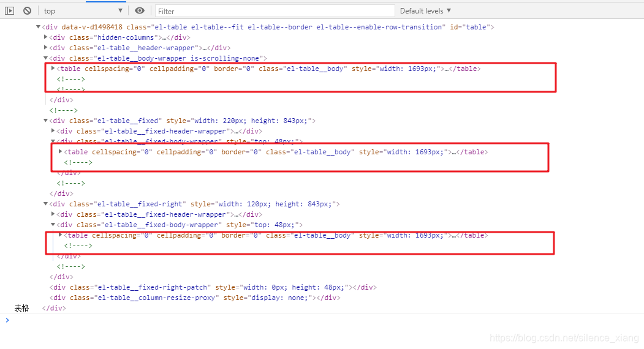Select the el-table__column-resize-proxy div line

[195, 298]
